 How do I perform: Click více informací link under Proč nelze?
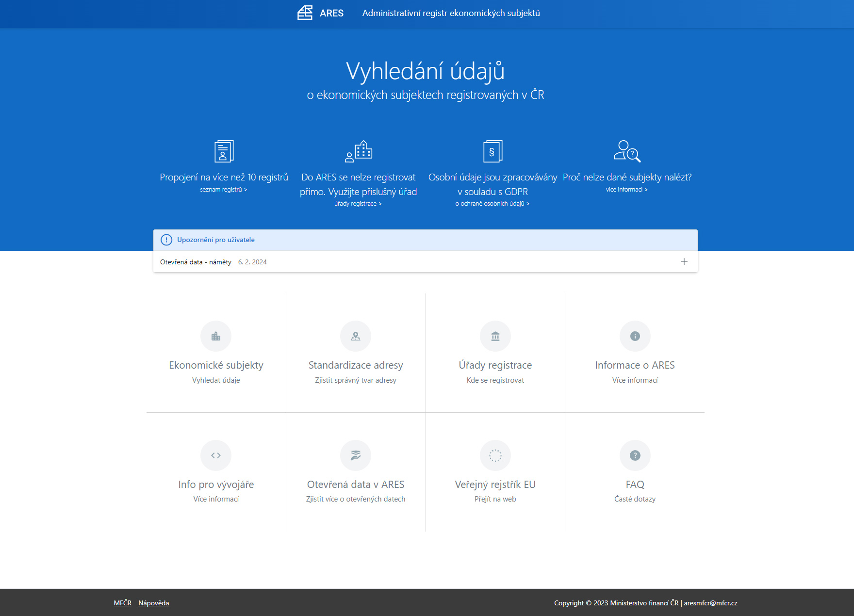coord(626,190)
